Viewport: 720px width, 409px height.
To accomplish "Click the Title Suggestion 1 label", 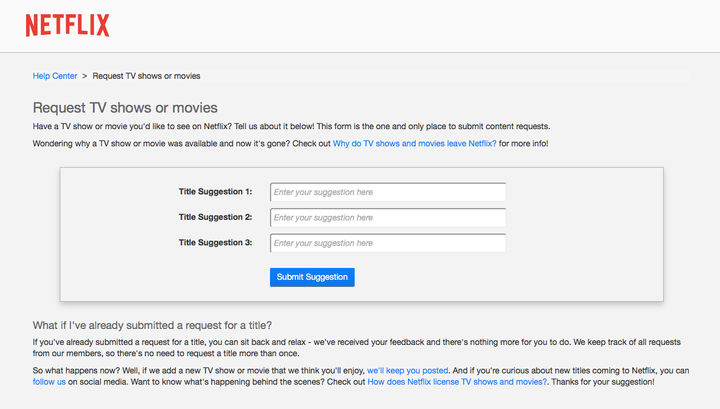I will click(x=215, y=192).
